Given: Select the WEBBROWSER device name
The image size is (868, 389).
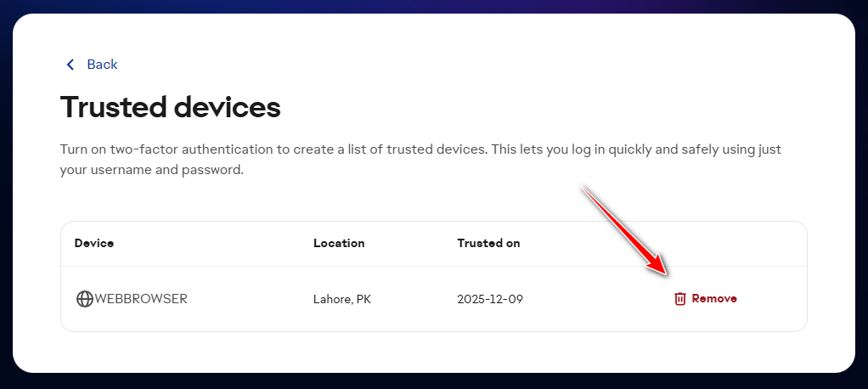Looking at the screenshot, I should pyautogui.click(x=141, y=299).
